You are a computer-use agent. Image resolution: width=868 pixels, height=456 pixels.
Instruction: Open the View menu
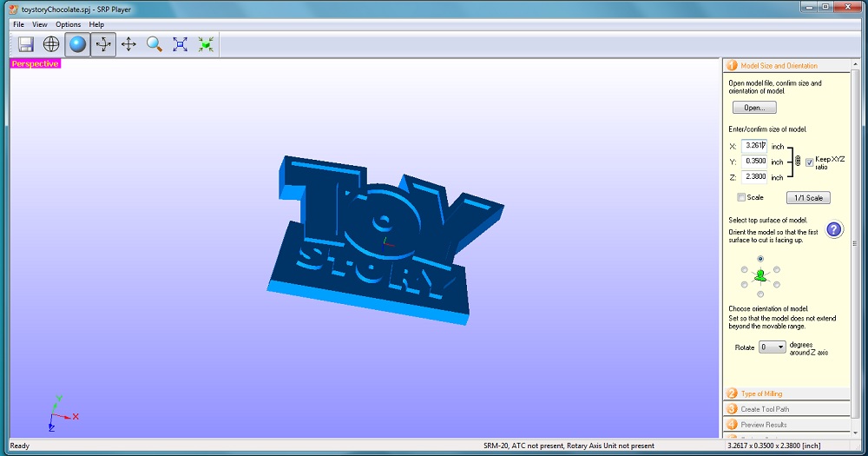click(x=40, y=24)
